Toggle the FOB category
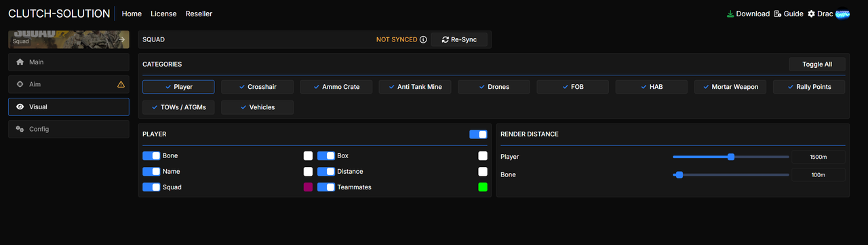The width and height of the screenshot is (868, 245). click(x=573, y=87)
